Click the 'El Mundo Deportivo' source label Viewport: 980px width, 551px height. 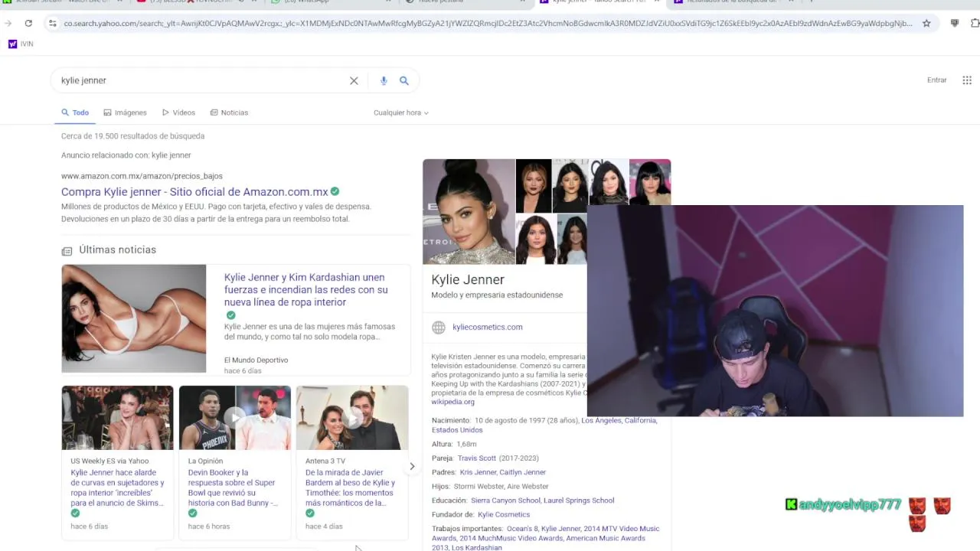tap(256, 360)
